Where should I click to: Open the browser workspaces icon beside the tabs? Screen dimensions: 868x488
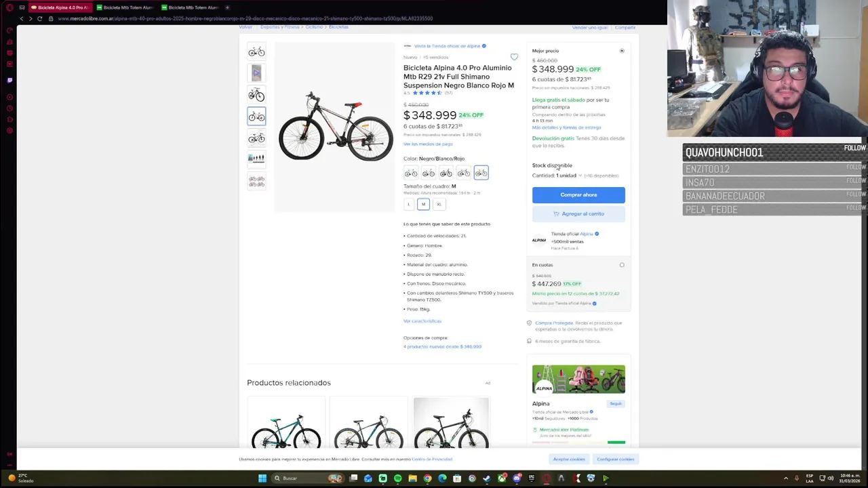tap(22, 7)
